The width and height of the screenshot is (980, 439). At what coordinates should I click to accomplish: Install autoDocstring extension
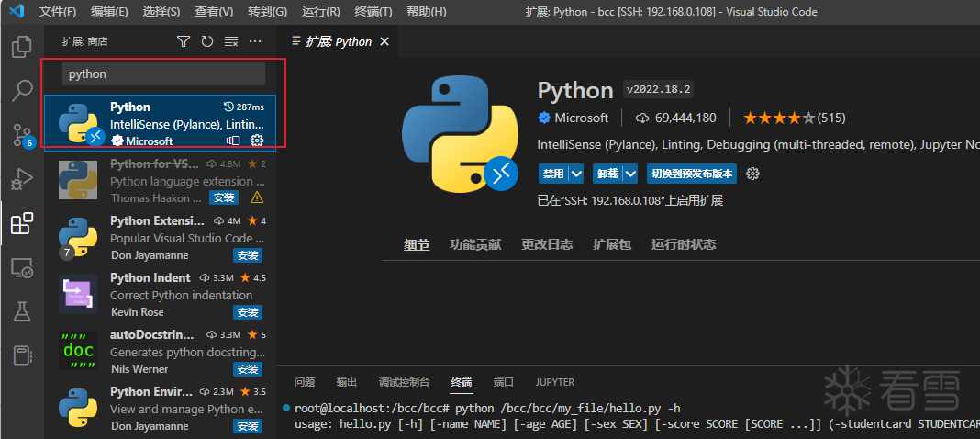point(248,369)
